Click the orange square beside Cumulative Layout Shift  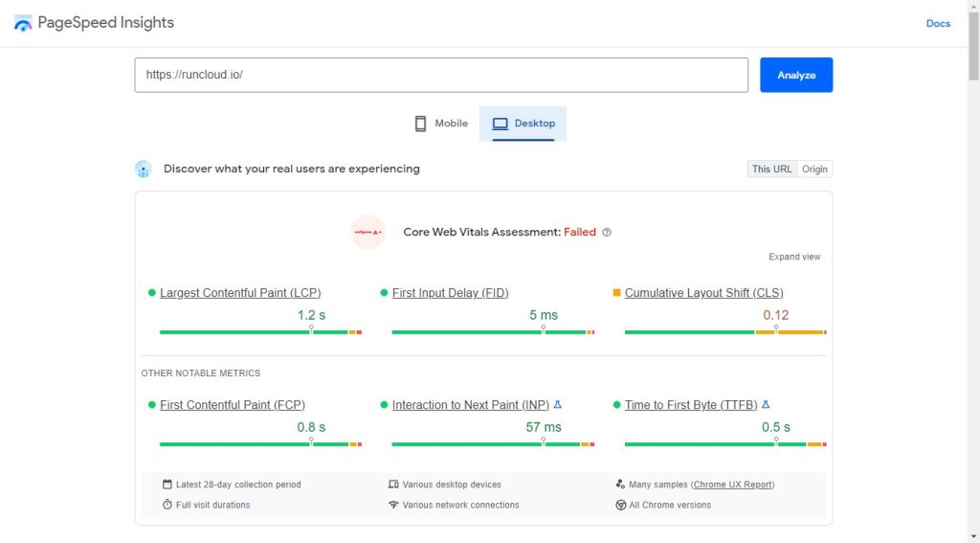(x=617, y=293)
